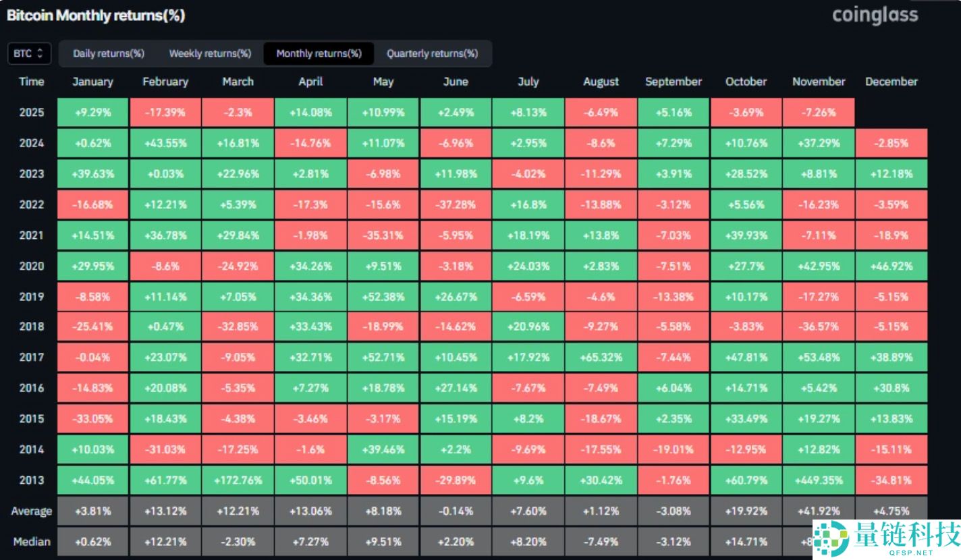Click the Average row label
Screen dimensions: 961x560
(31, 511)
